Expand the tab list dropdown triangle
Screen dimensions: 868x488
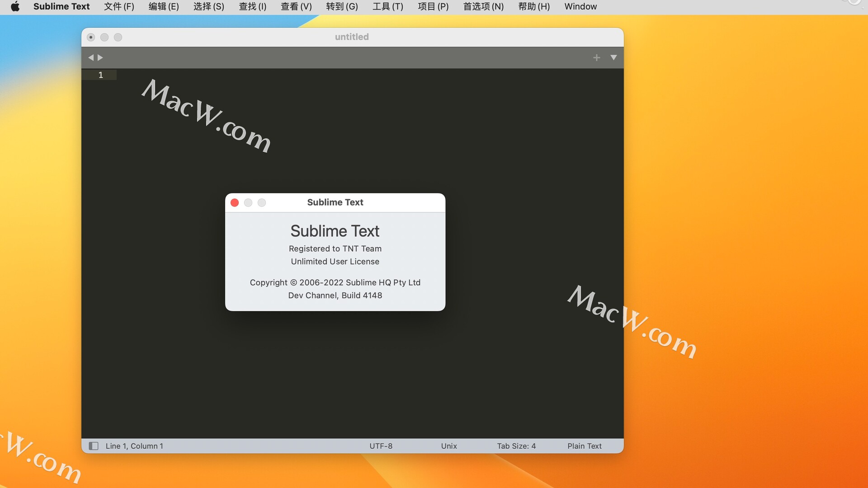coord(613,57)
